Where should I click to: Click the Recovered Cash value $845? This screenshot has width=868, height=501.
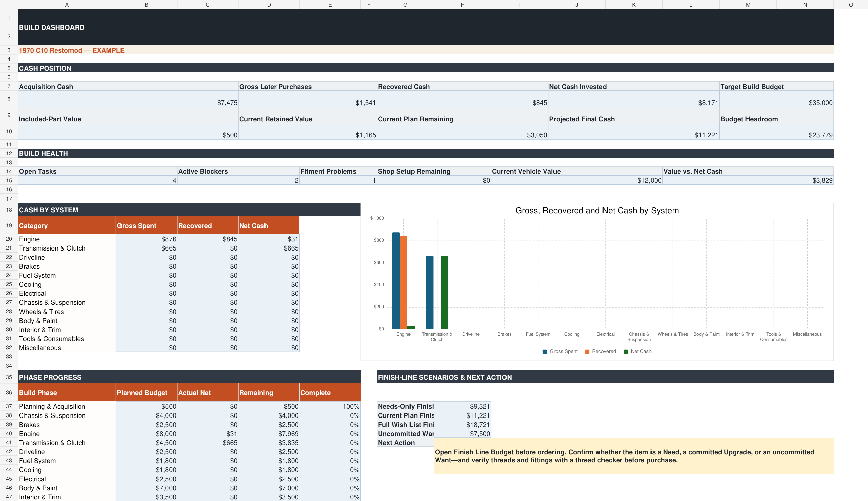point(463,99)
